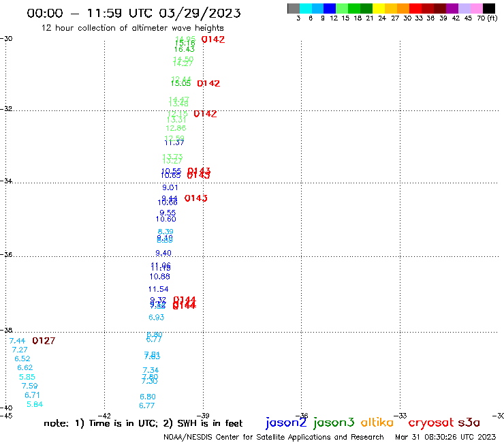Viewport: 504px width, 443px height.
Task: Select the bright red color scale swatch
Action: click(x=415, y=8)
